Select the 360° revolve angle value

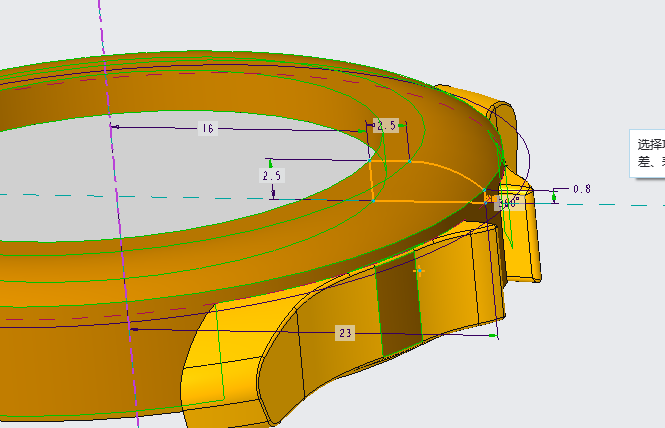coord(509,203)
